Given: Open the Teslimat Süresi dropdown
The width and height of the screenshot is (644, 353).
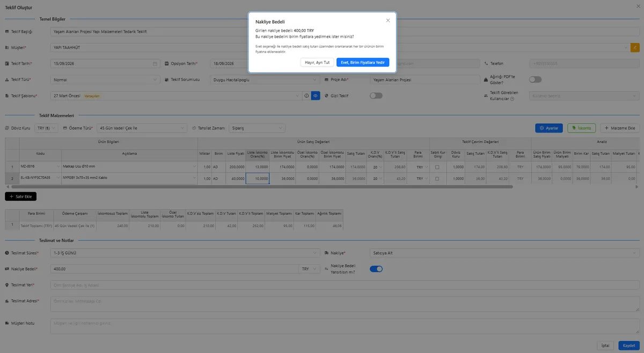Looking at the screenshot, I should click(185, 253).
